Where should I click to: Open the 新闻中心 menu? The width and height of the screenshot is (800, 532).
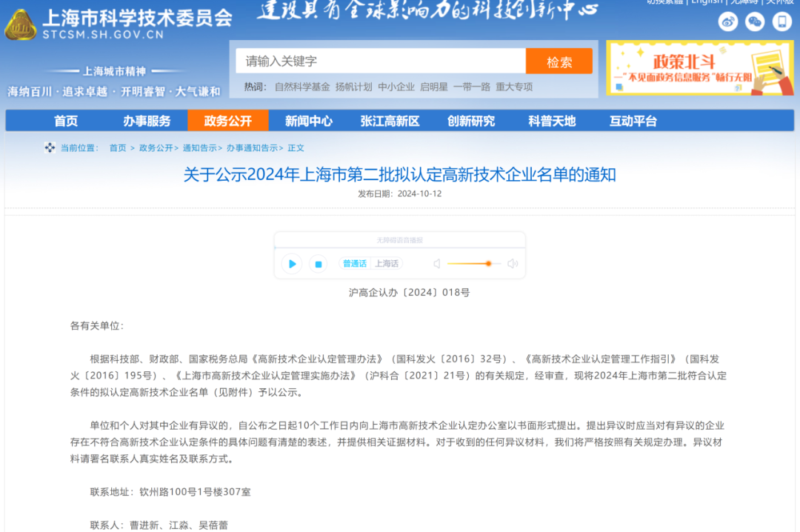tap(307, 120)
